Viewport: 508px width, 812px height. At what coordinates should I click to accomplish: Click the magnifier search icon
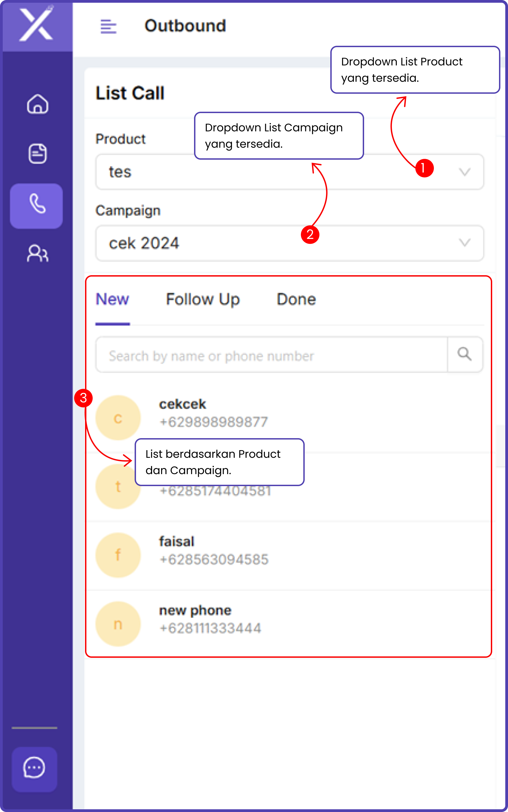pyautogui.click(x=464, y=355)
